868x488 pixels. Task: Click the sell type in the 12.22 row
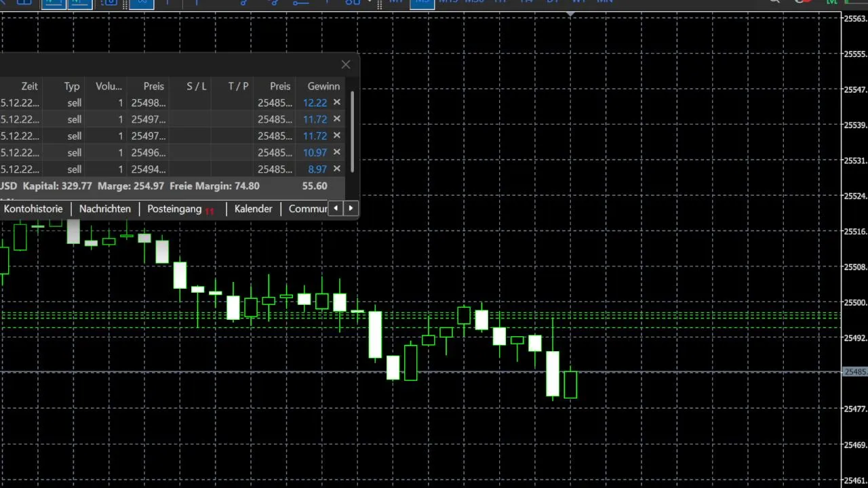[x=75, y=103]
